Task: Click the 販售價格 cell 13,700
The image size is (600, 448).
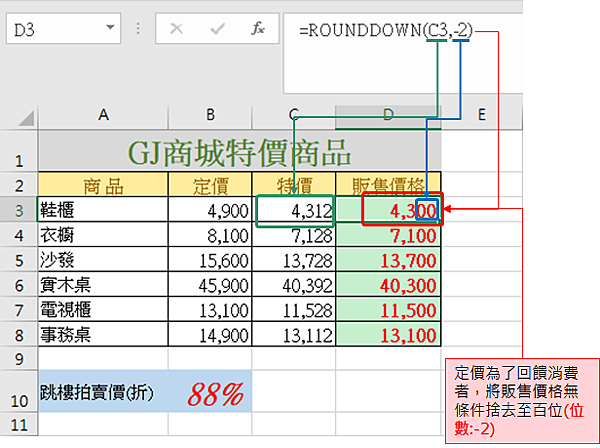Action: (388, 259)
